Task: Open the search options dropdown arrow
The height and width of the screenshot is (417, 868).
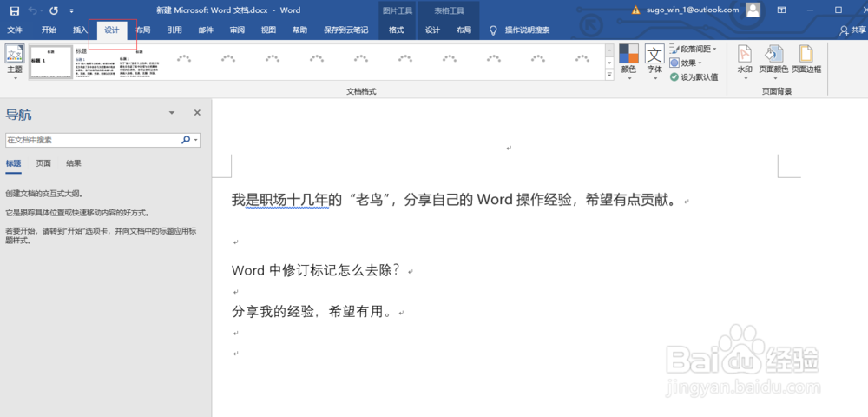Action: (x=196, y=140)
